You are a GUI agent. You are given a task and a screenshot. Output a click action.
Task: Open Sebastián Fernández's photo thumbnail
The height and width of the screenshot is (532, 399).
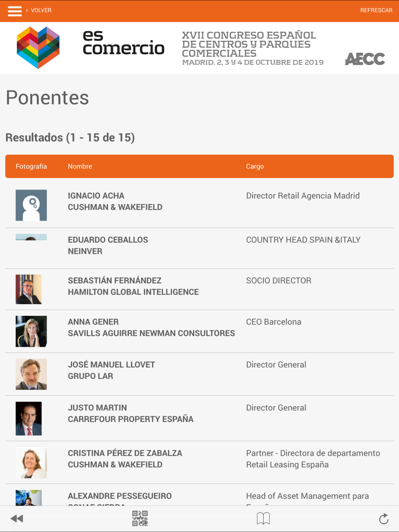[29, 289]
